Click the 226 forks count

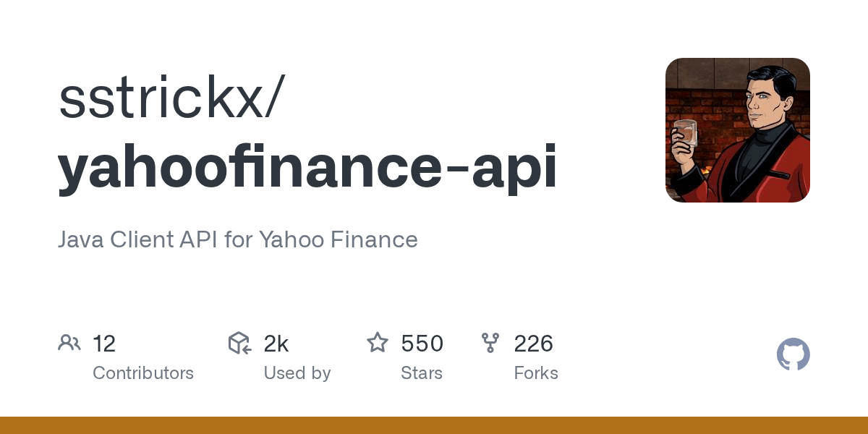coord(534,344)
